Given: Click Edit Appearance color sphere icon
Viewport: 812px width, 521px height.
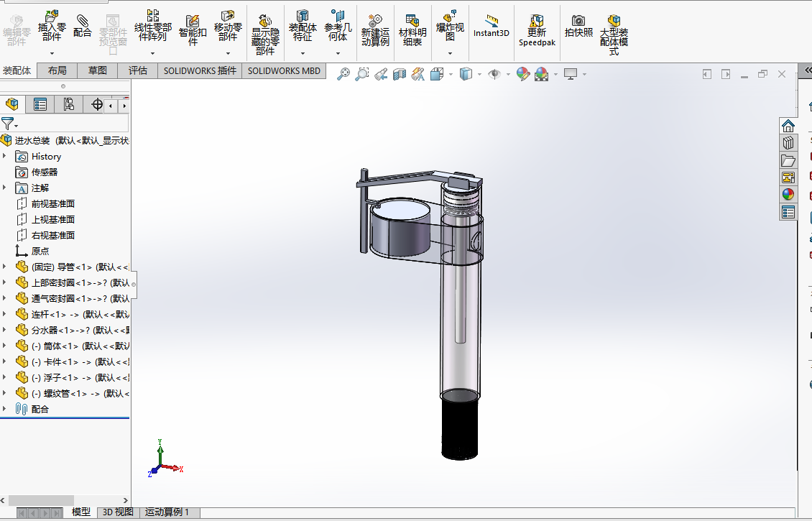Looking at the screenshot, I should coord(523,74).
